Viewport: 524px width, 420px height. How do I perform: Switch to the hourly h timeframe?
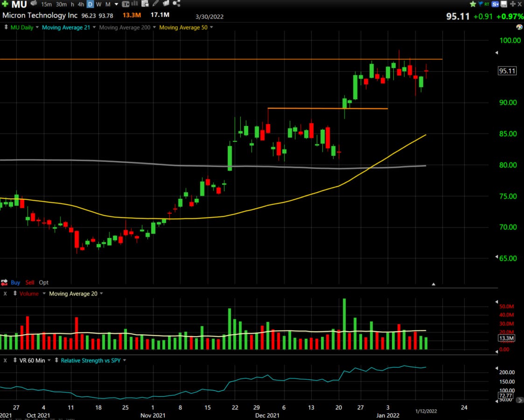(x=72, y=4)
